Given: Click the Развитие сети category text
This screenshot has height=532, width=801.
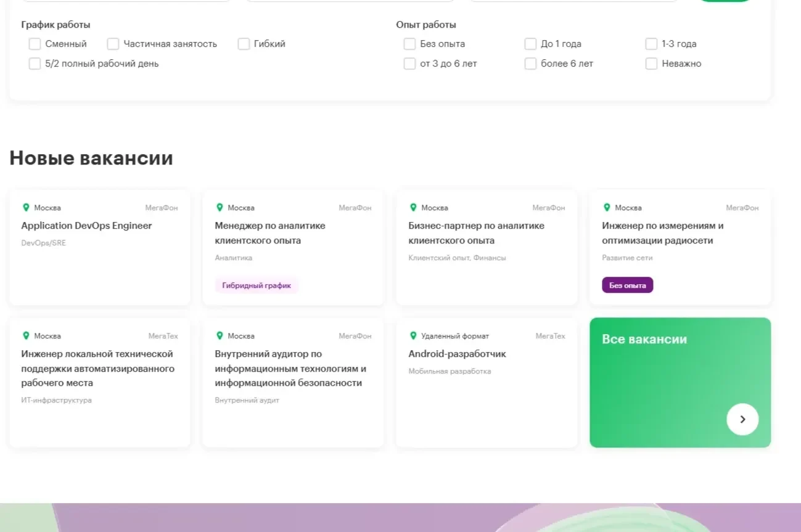Looking at the screenshot, I should pos(627,258).
